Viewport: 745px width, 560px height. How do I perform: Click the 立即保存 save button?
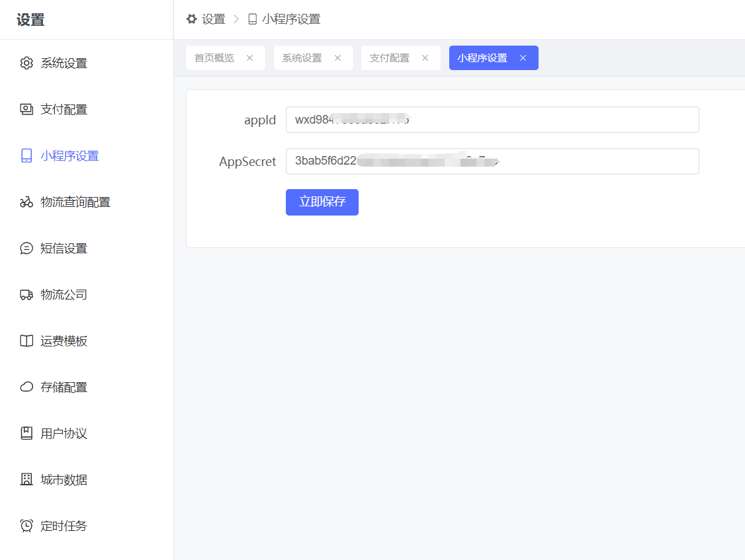(x=322, y=202)
